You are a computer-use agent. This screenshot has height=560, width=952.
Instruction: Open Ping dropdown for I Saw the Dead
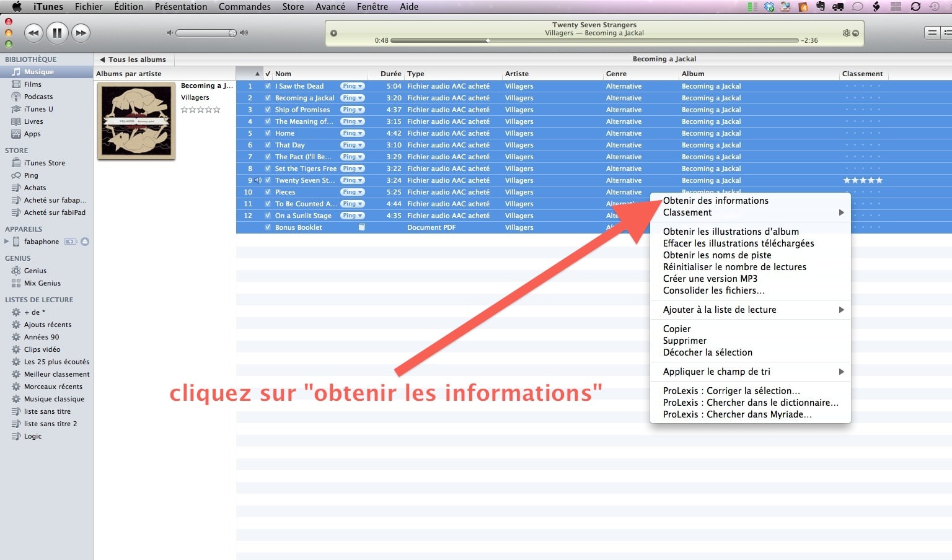[x=352, y=86]
